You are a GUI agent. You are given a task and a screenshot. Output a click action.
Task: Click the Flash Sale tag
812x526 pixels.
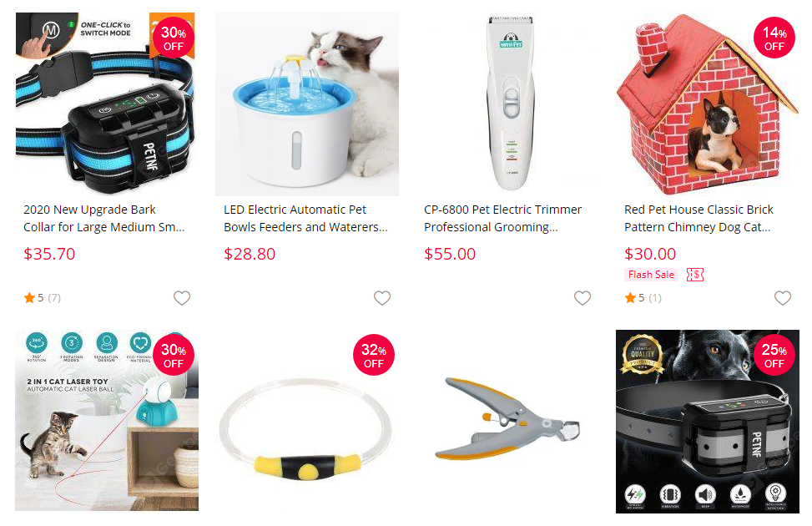click(x=651, y=275)
